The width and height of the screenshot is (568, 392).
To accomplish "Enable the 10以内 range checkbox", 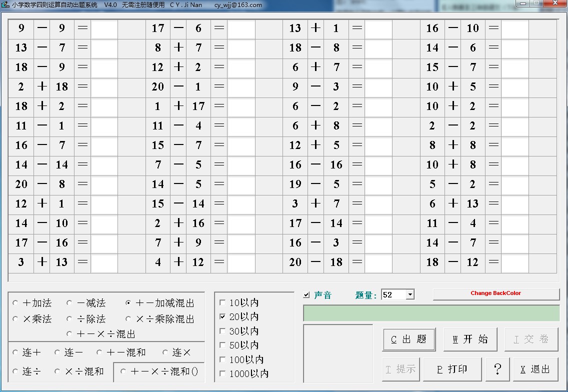I will (x=222, y=303).
